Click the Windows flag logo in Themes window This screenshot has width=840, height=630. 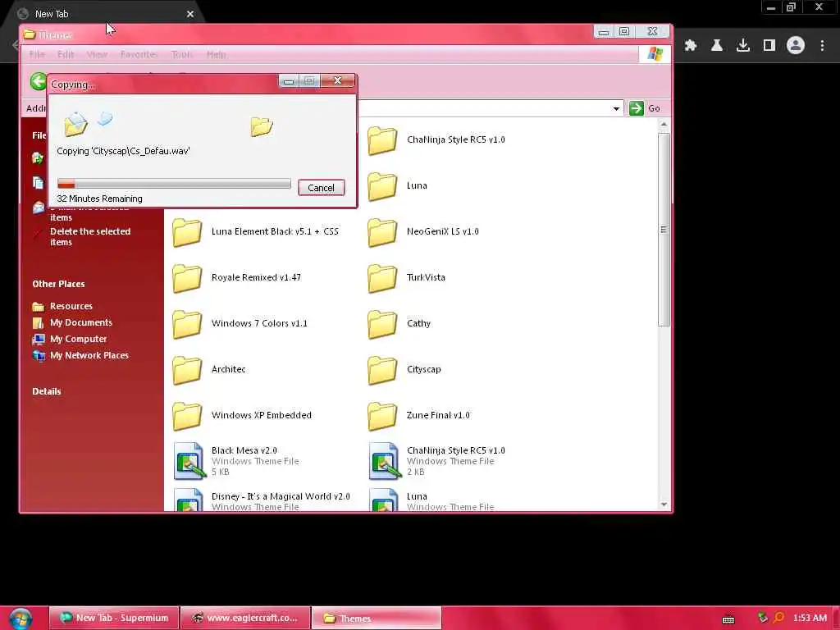[x=655, y=54]
